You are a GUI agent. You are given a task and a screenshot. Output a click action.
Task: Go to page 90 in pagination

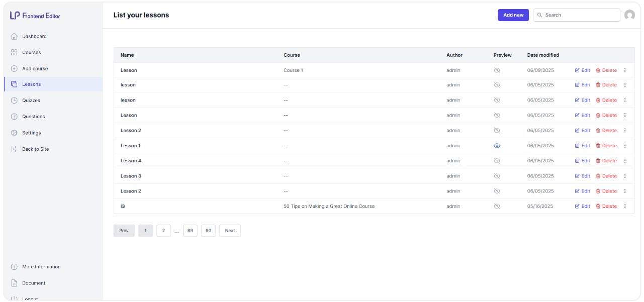click(x=208, y=230)
